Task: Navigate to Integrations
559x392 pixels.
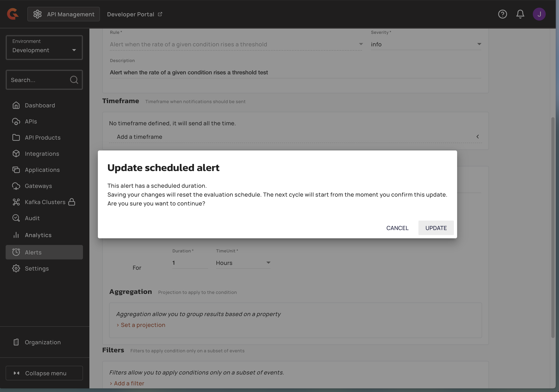Action: pos(42,154)
